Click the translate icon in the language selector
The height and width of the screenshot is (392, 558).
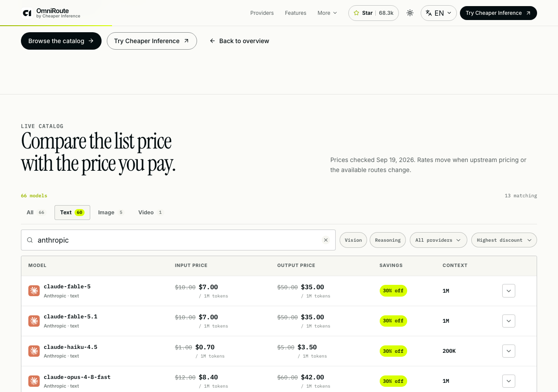click(x=429, y=13)
